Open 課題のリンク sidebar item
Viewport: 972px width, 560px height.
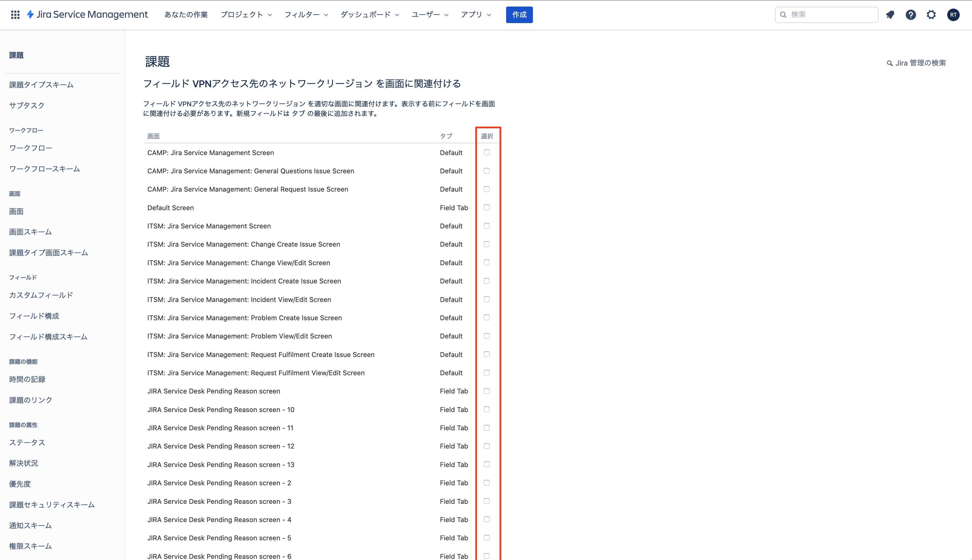point(31,400)
